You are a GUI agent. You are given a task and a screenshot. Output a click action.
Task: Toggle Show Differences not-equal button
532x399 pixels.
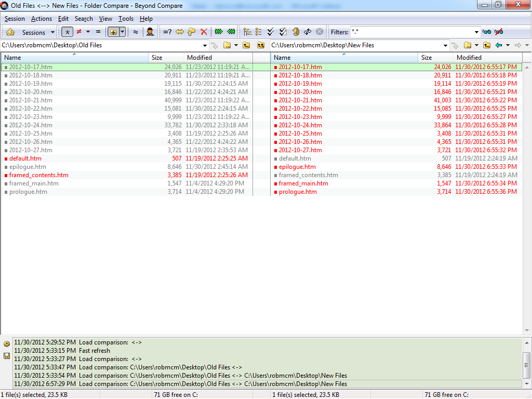[x=79, y=32]
